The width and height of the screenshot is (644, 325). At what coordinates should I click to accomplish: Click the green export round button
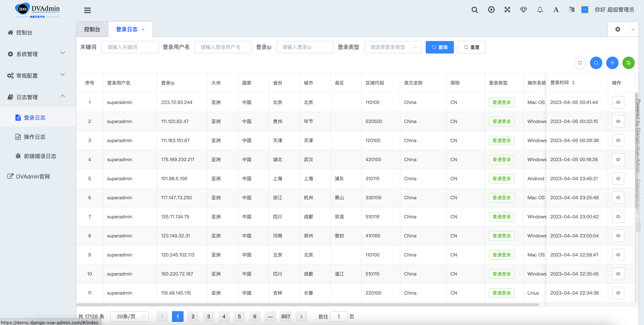628,63
